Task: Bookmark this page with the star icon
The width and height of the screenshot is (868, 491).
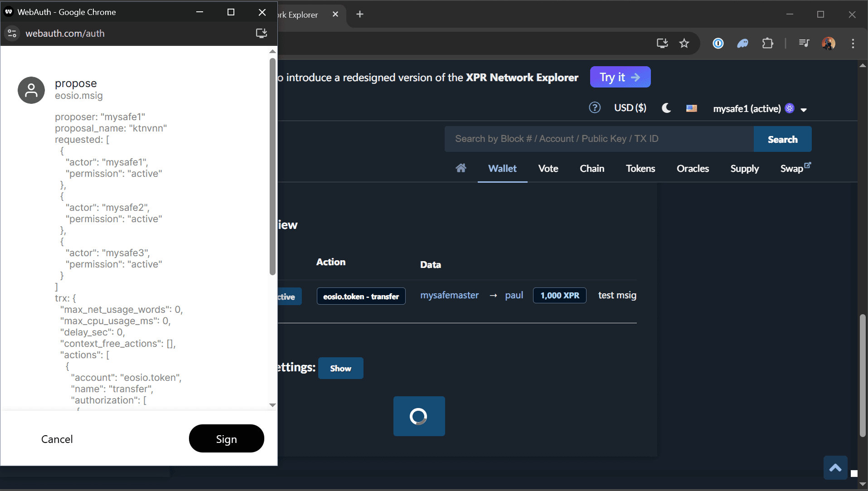Action: click(684, 44)
